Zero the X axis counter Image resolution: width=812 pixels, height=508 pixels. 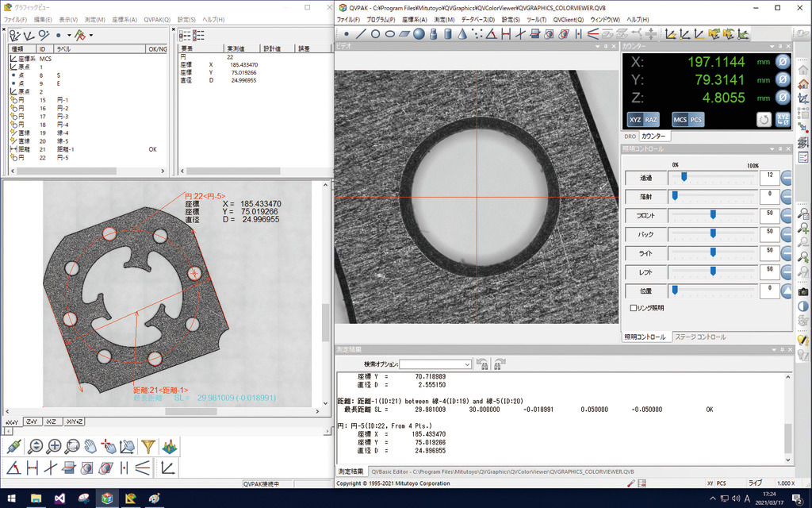click(781, 62)
